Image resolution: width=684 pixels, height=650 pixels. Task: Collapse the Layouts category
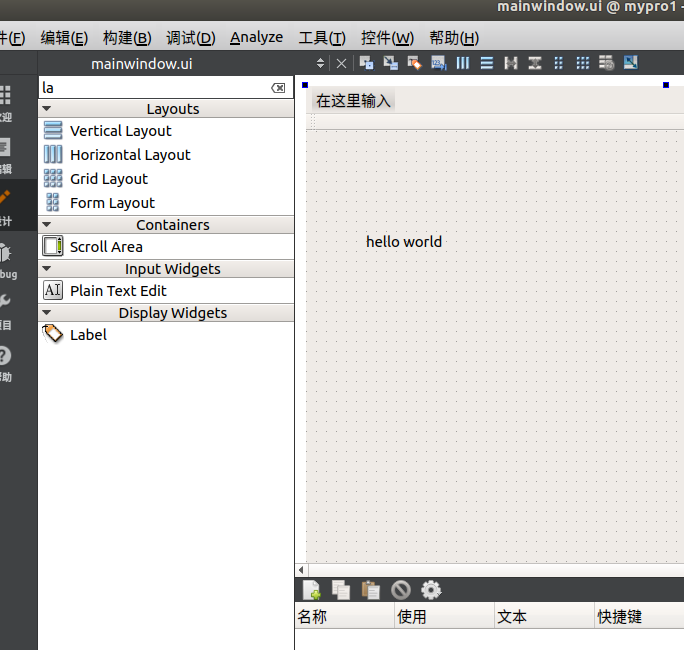(x=47, y=108)
